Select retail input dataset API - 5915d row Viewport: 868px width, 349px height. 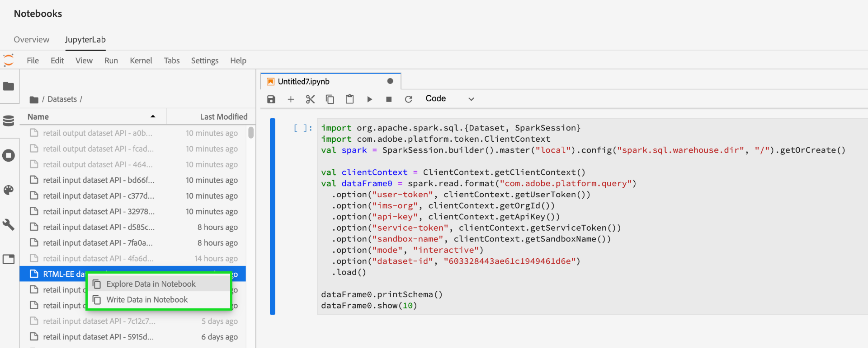(x=133, y=337)
